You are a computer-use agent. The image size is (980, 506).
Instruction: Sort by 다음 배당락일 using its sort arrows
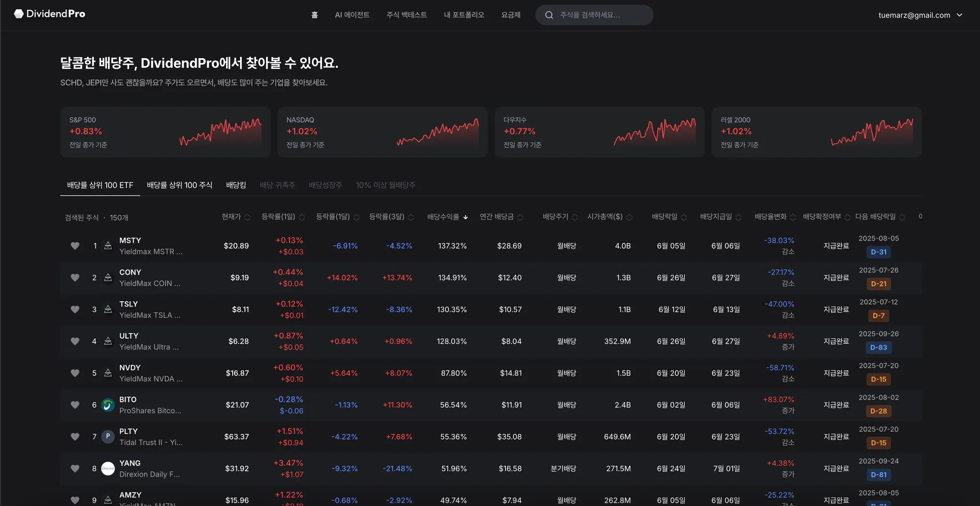pyautogui.click(x=902, y=217)
